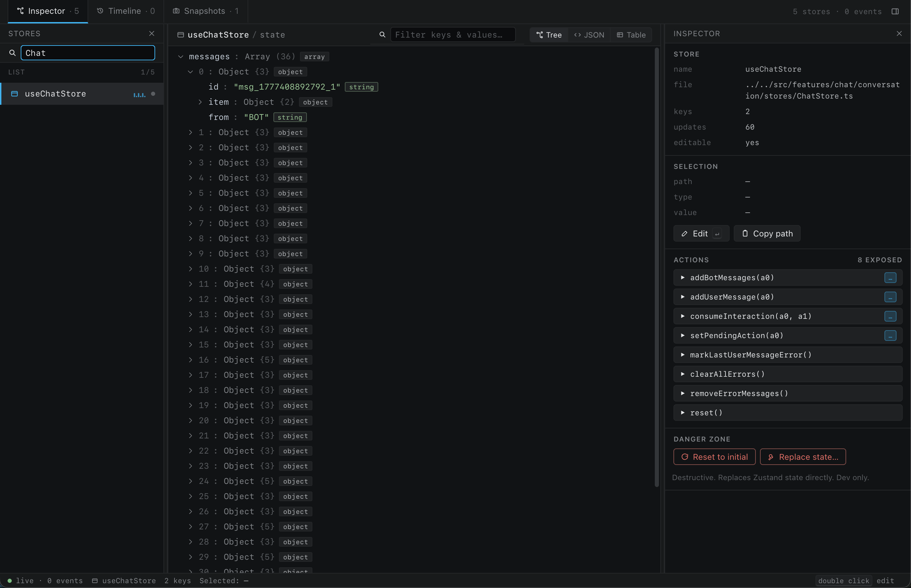Focus the Chat store search field

[88, 53]
